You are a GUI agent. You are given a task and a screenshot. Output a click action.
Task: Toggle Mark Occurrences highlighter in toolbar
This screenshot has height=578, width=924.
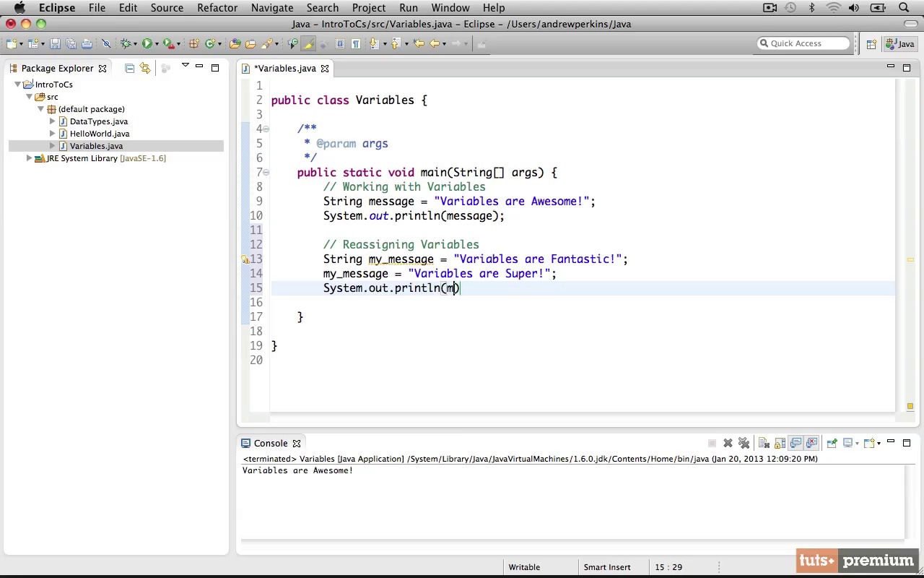308,44
